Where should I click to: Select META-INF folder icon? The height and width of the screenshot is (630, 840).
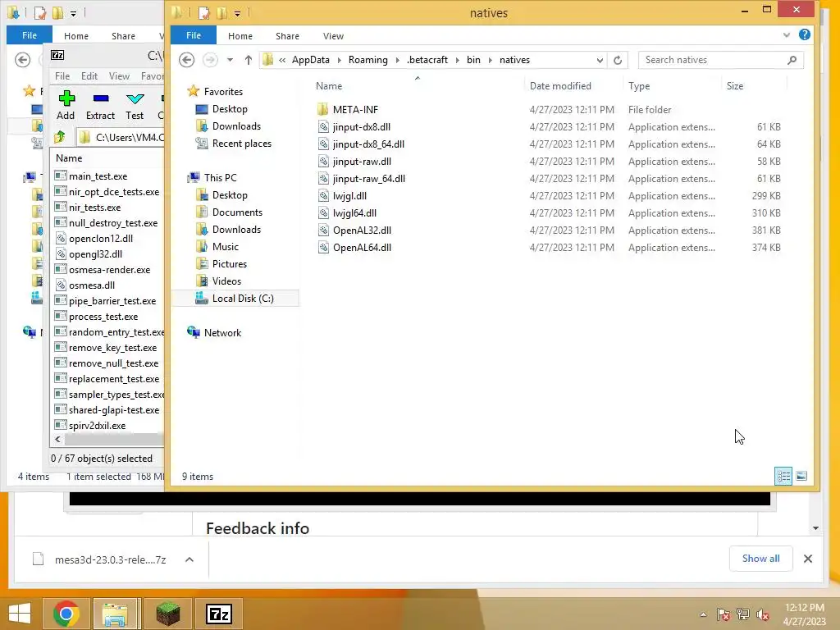[322, 110]
